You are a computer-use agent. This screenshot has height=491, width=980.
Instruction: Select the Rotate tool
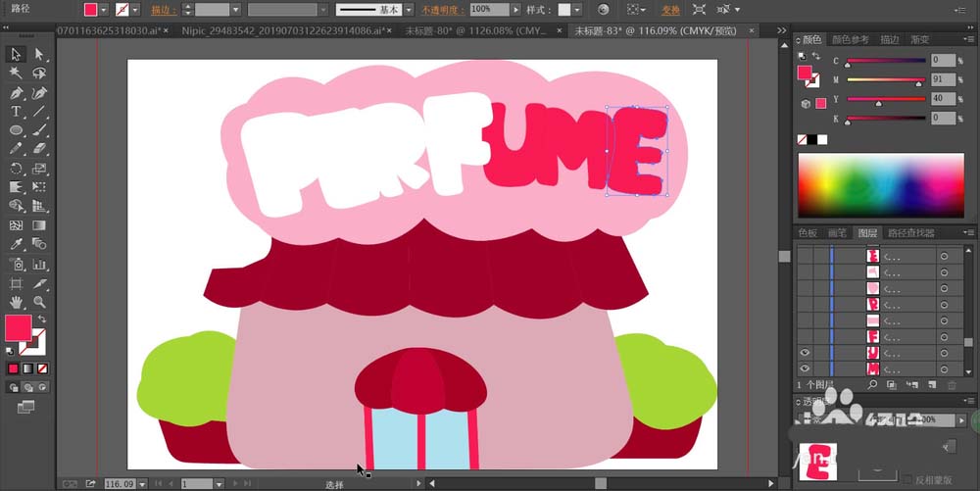click(x=16, y=169)
